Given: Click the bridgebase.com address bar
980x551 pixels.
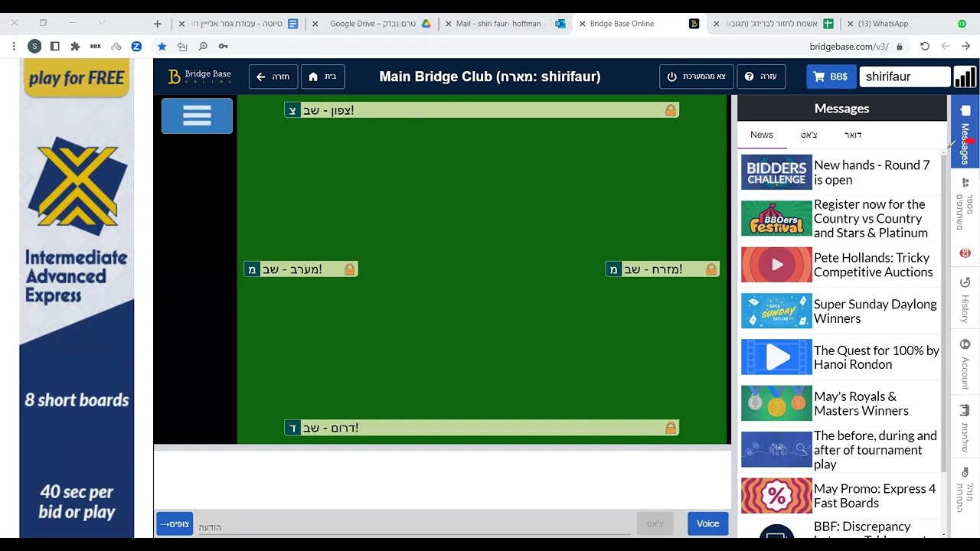Looking at the screenshot, I should [849, 47].
